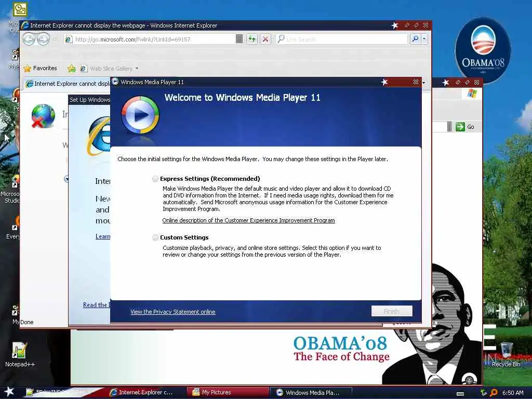Click the Done status text in IE
The image size is (532, 399).
coord(27,322)
